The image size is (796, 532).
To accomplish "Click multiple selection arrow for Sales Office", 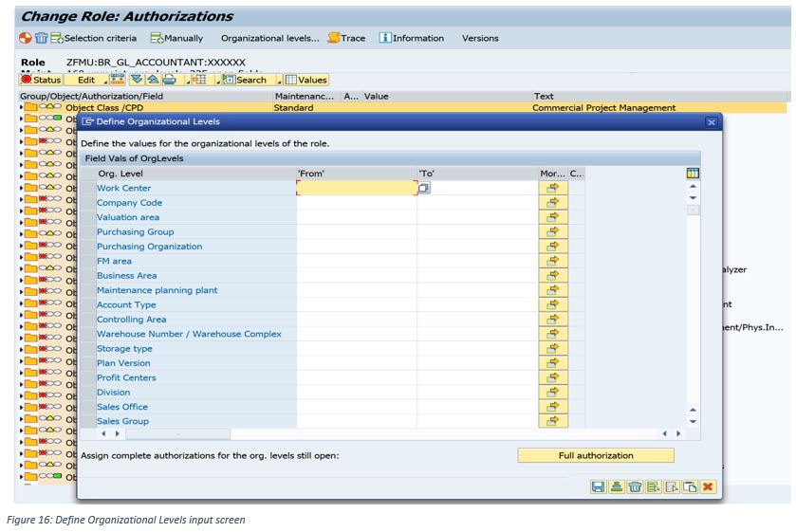I will click(x=553, y=407).
